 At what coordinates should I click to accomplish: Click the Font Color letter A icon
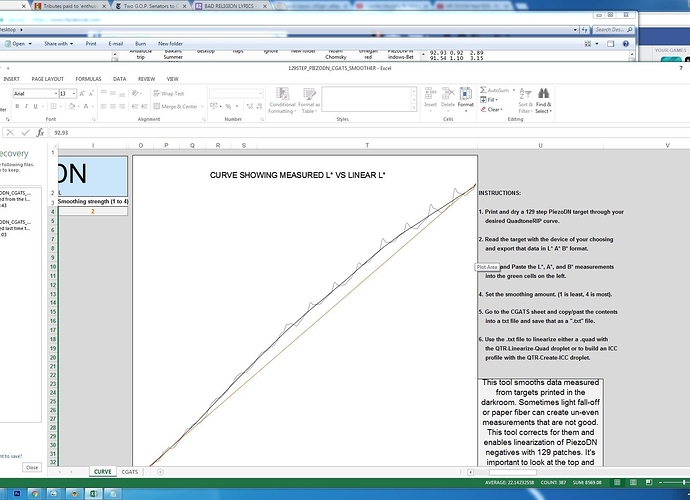tap(86, 106)
